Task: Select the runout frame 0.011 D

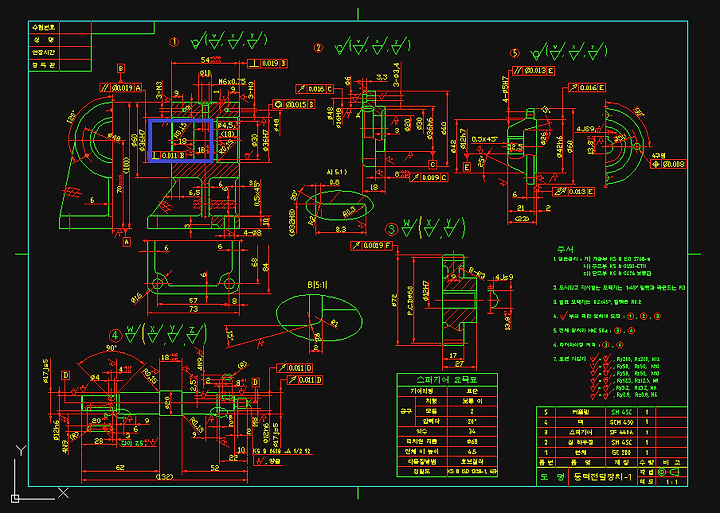Action: pyautogui.click(x=304, y=380)
